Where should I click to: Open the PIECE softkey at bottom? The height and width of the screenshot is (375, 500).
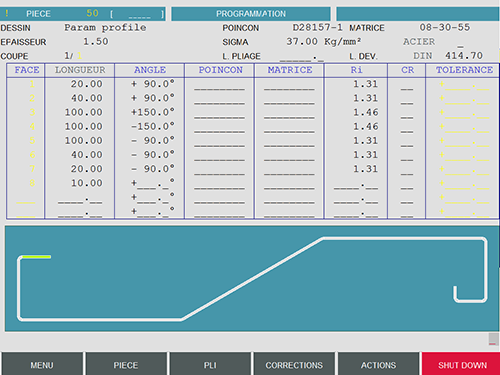(126, 365)
